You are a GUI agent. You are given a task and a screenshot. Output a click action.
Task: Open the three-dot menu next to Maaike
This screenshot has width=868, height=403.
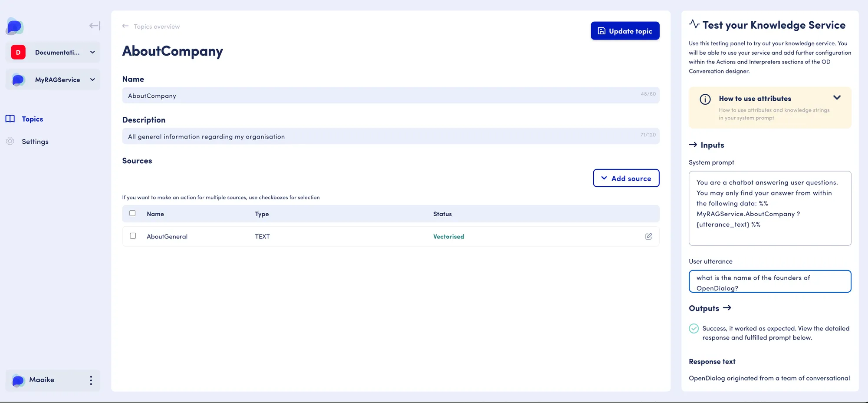[91, 380]
